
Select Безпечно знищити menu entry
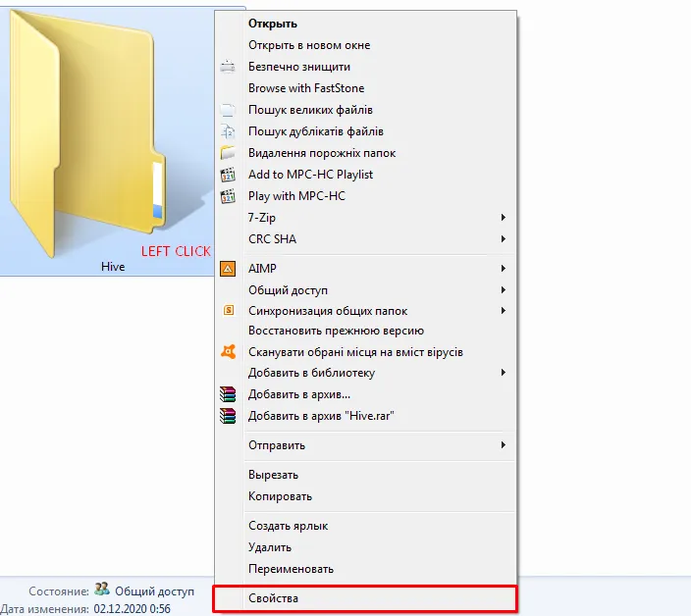coord(365,67)
